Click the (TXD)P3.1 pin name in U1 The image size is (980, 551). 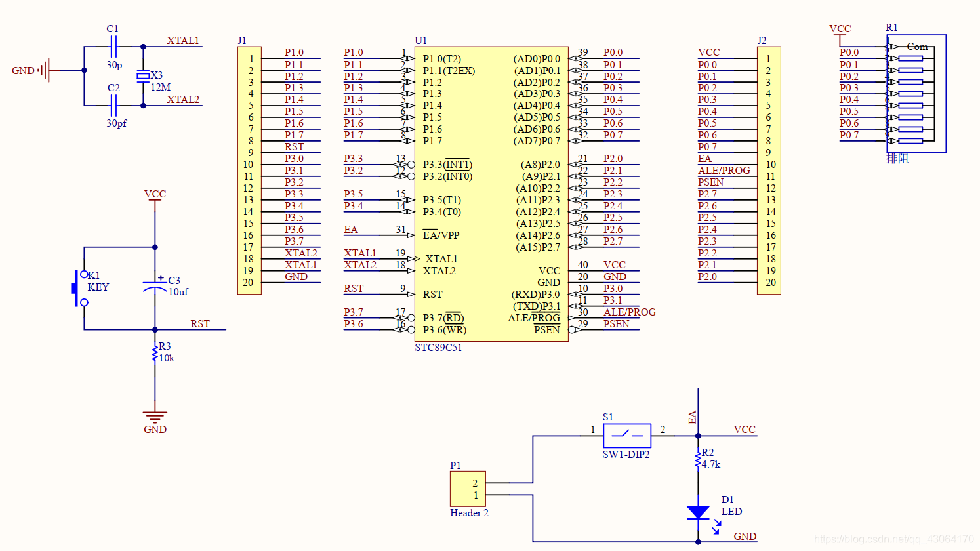coord(537,306)
